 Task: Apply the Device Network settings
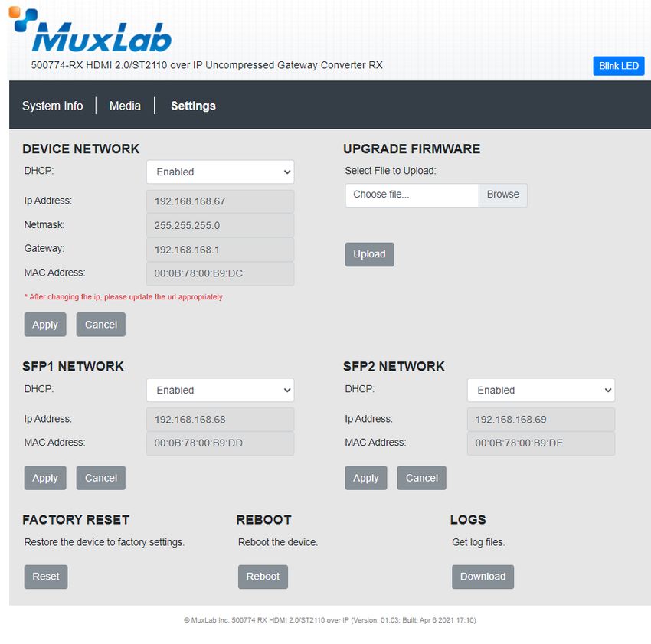[x=45, y=325]
